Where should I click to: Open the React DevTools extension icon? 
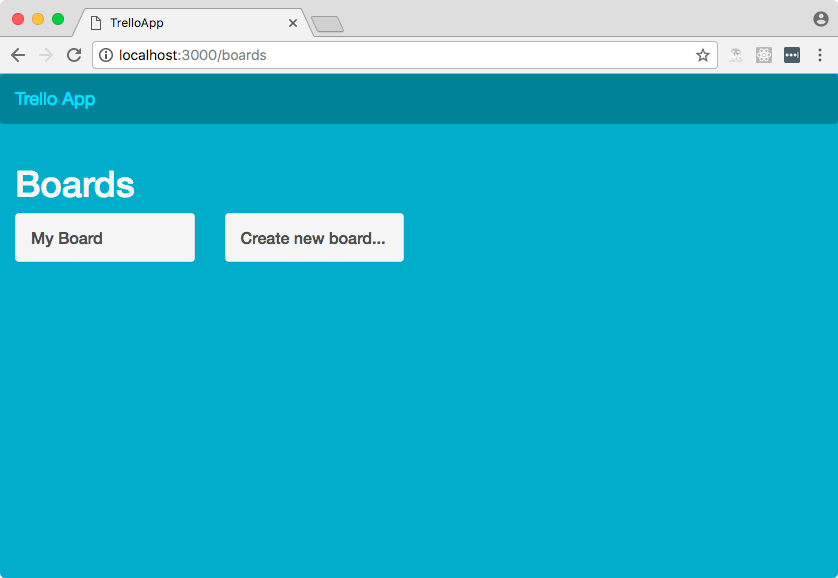click(764, 55)
